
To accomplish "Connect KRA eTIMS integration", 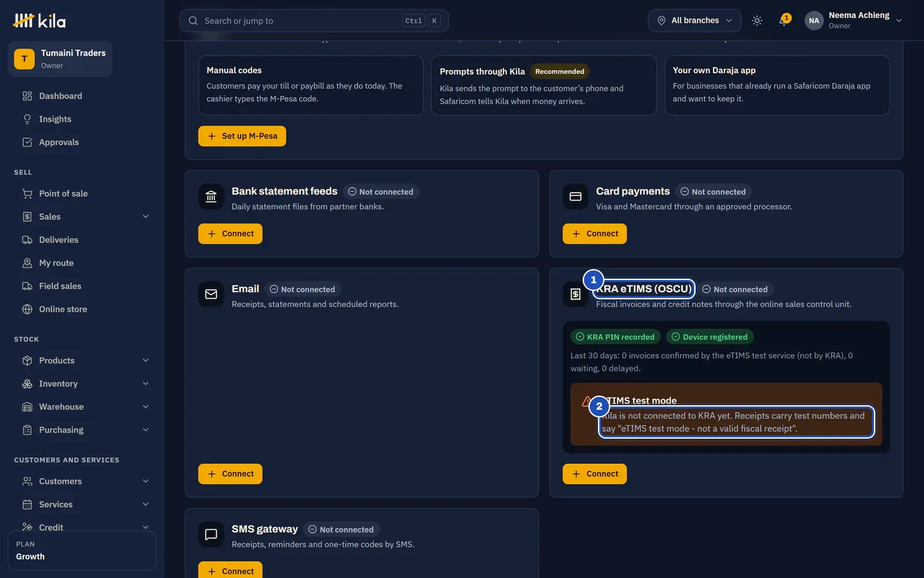I will (x=595, y=474).
